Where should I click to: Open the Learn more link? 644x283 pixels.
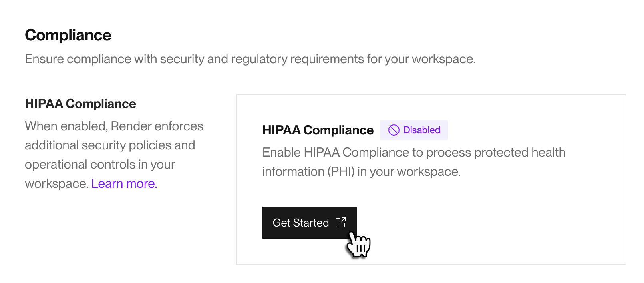[x=123, y=183]
